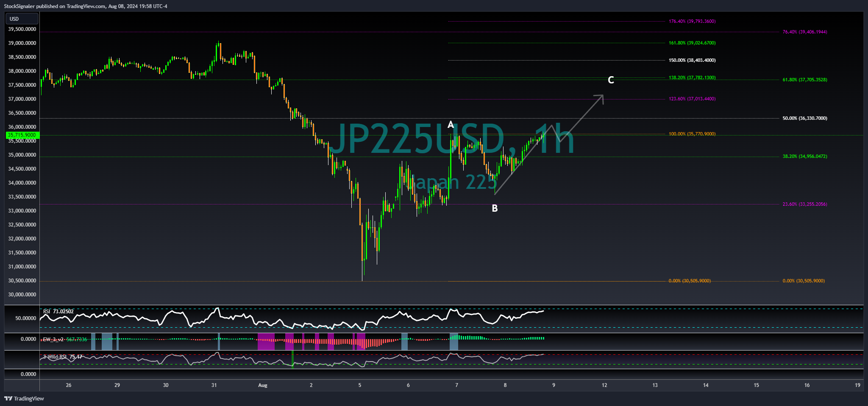Select the Aug marker on the date axis
The image size is (868, 406).
(263, 385)
